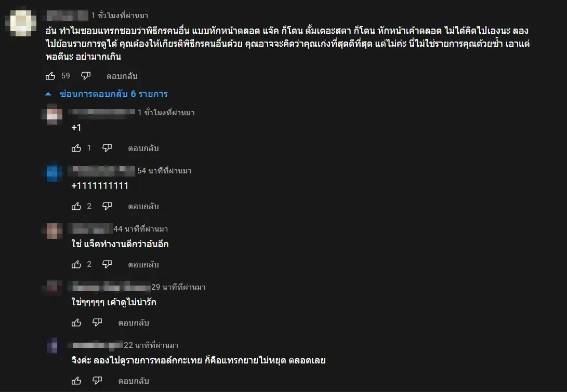Like the "+1" reply

(x=76, y=148)
